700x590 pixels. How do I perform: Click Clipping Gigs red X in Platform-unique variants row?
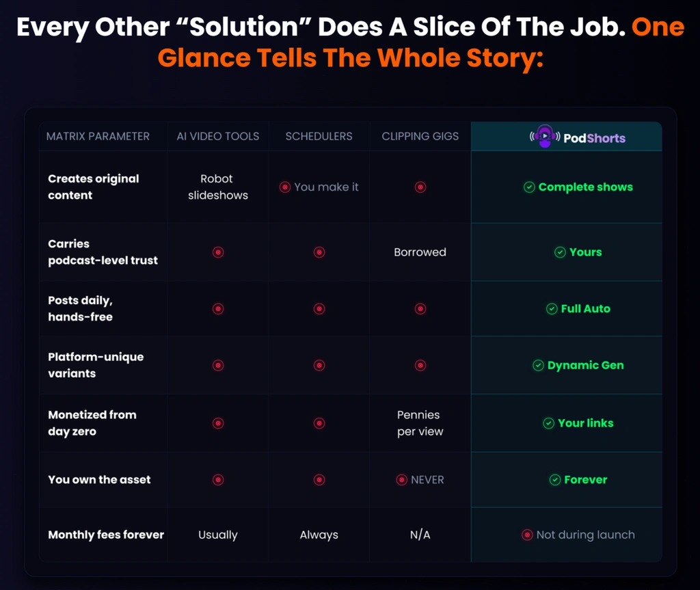[x=420, y=365]
